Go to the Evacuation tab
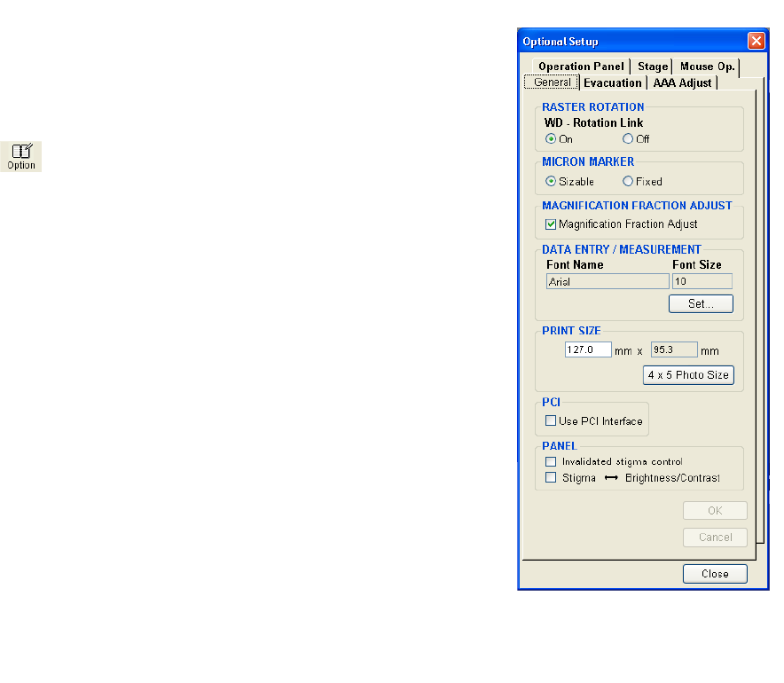The width and height of the screenshot is (784, 683). point(612,82)
